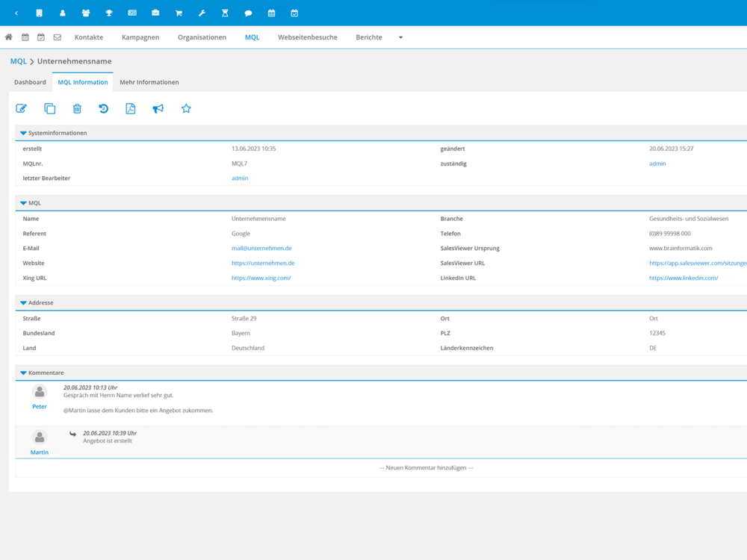This screenshot has width=747, height=560.
Task: Switch to the Mehr Informationen tab
Action: pos(149,82)
